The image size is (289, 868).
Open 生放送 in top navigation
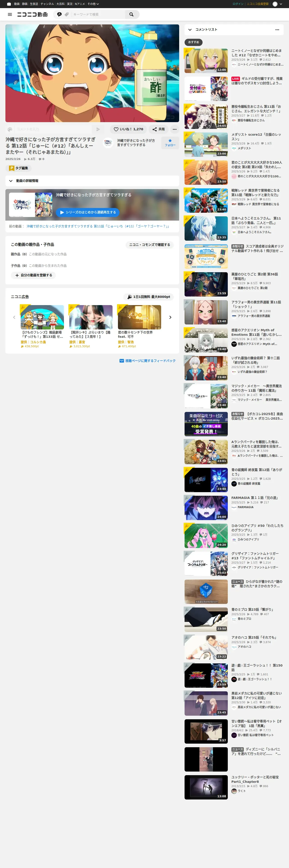(34, 4)
